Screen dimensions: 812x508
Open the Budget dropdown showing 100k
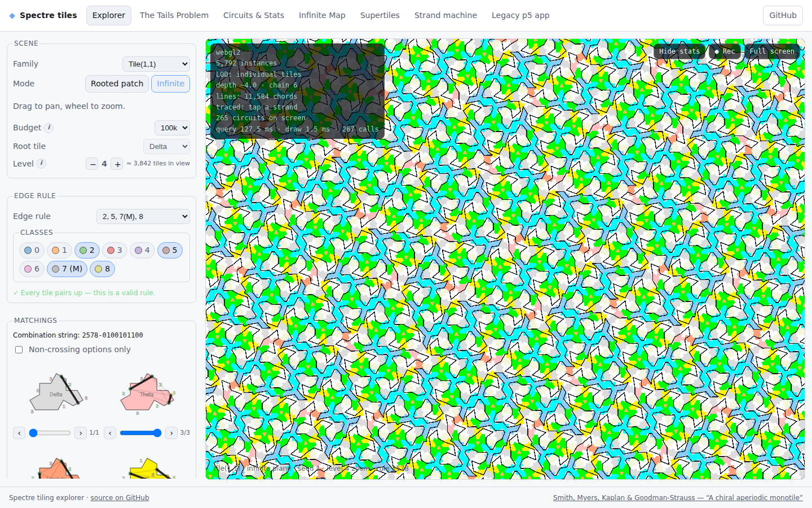(172, 128)
